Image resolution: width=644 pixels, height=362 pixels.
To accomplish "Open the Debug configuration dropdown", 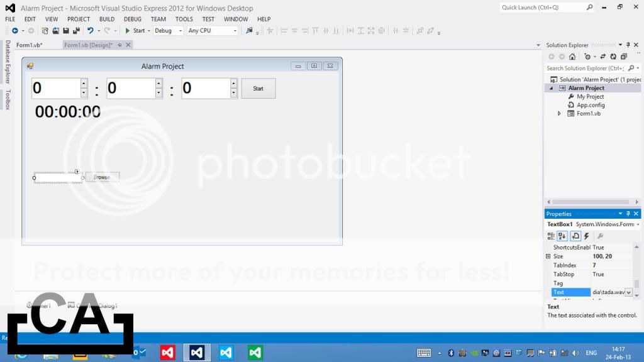I will 168,30.
